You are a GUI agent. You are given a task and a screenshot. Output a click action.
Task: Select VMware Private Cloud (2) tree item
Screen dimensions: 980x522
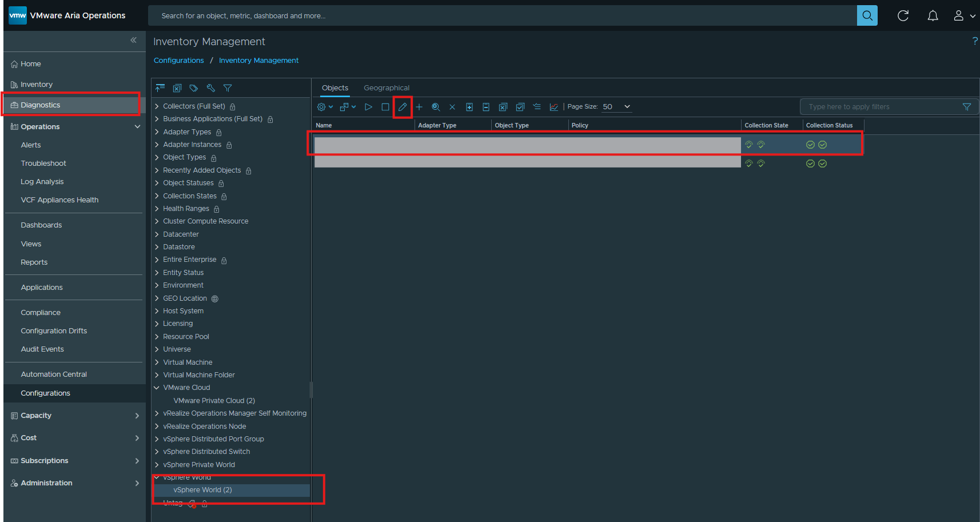(214, 401)
